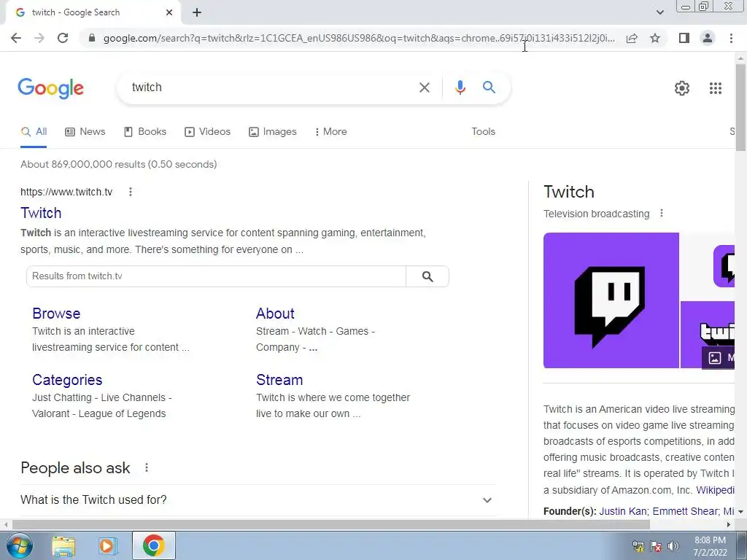This screenshot has width=747, height=560.
Task: Open the volume speaker tray icon
Action: point(673,546)
